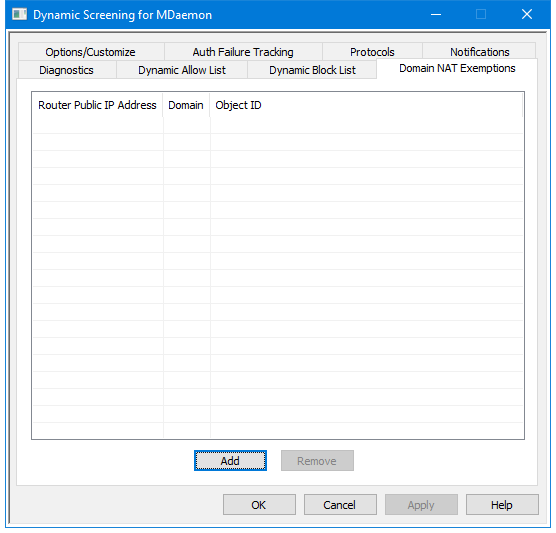The image size is (556, 533).
Task: Minimize the Dynamic Screening window
Action: 436,15
